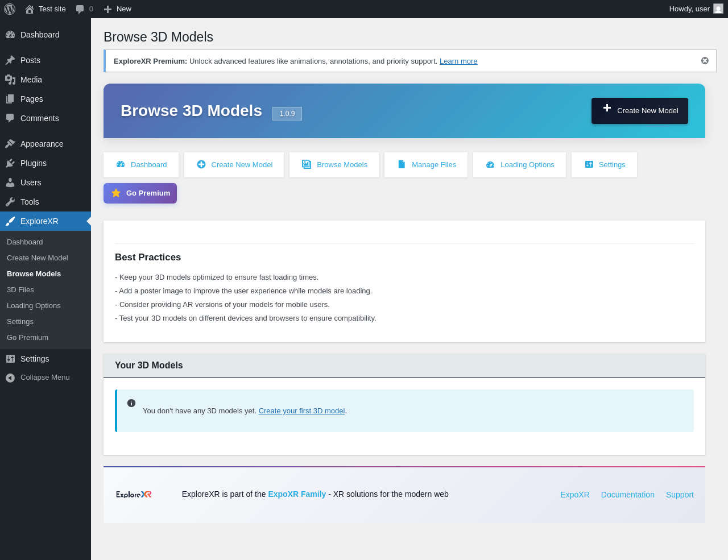This screenshot has width=728, height=560.
Task: Click the plus-circle icon on Create New Model tab
Action: [x=201, y=164]
